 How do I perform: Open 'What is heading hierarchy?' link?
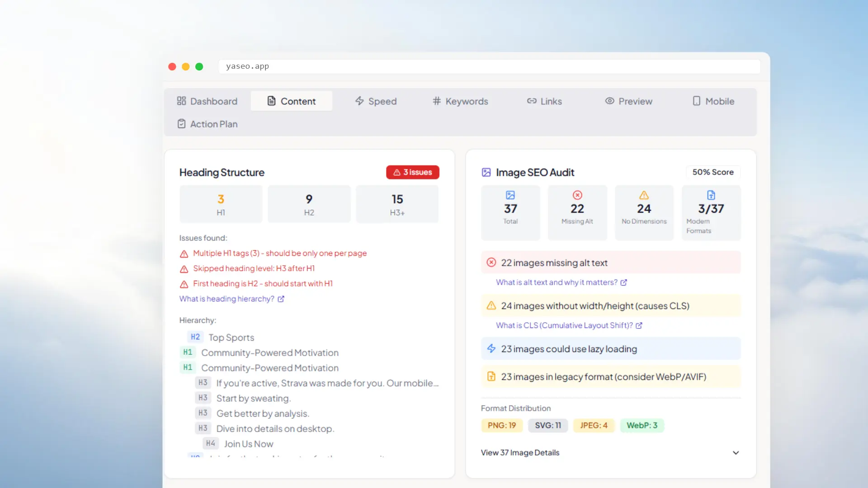226,299
